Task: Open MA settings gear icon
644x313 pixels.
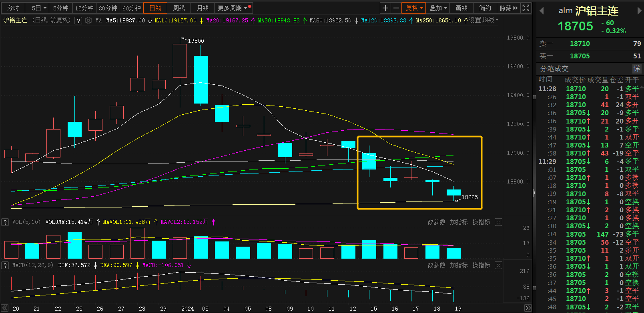Action: coord(88,20)
